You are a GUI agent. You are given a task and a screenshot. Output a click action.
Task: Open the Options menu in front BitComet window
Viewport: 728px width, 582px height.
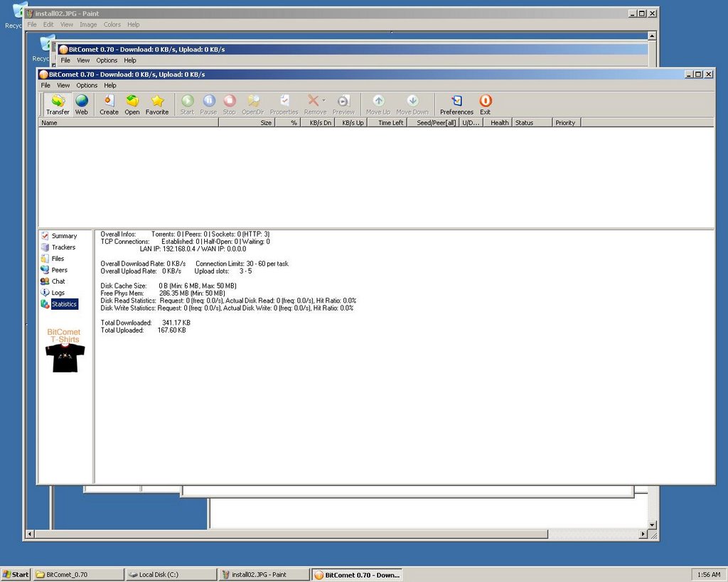tap(87, 85)
